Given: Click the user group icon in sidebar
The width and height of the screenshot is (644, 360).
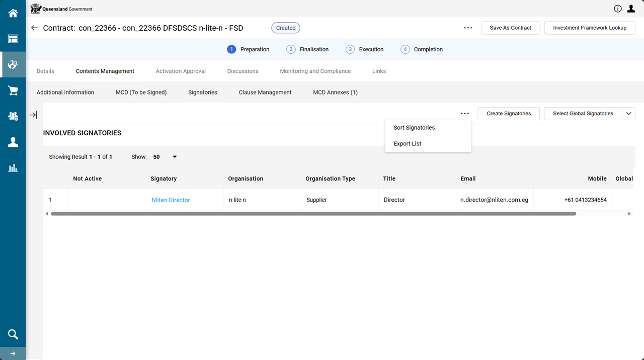Looking at the screenshot, I should pos(13,116).
